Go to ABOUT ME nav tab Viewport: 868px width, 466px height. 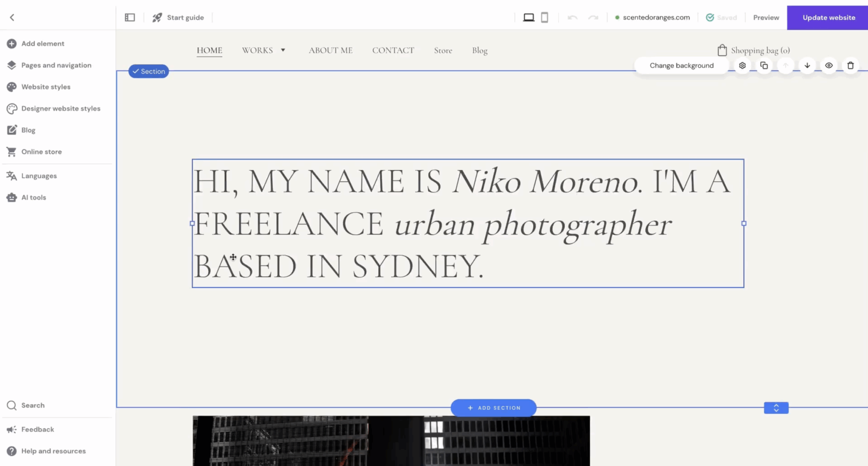pos(331,50)
